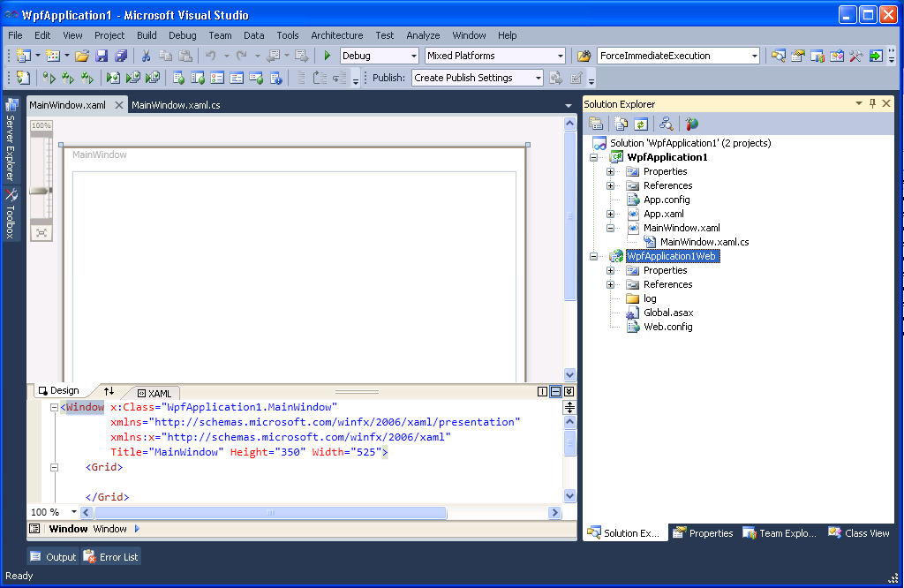Open the Analyze menu

tap(423, 35)
